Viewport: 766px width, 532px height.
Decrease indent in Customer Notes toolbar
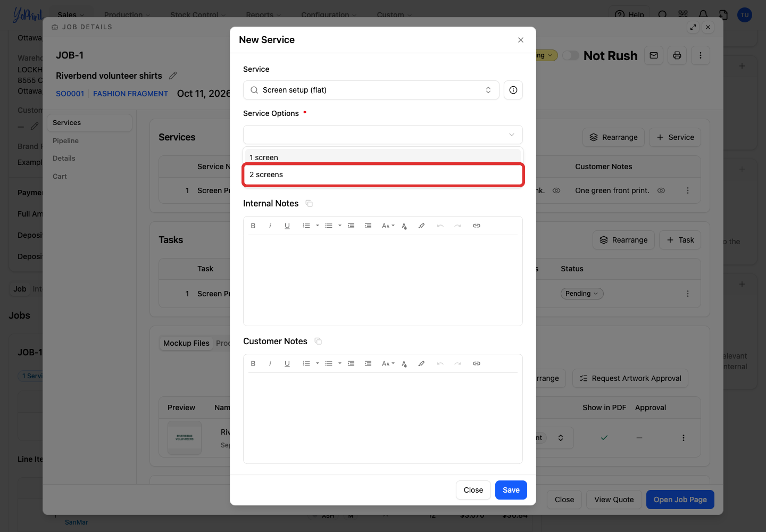pos(351,363)
